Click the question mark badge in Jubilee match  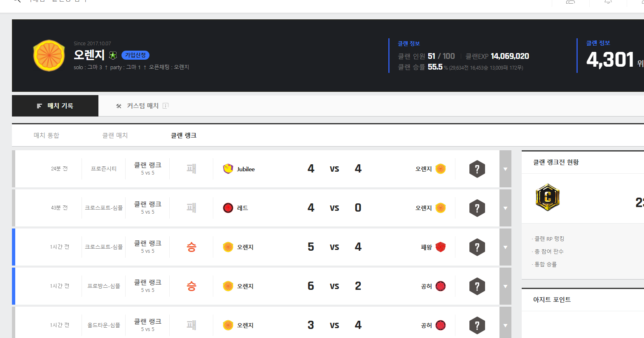coord(477,169)
